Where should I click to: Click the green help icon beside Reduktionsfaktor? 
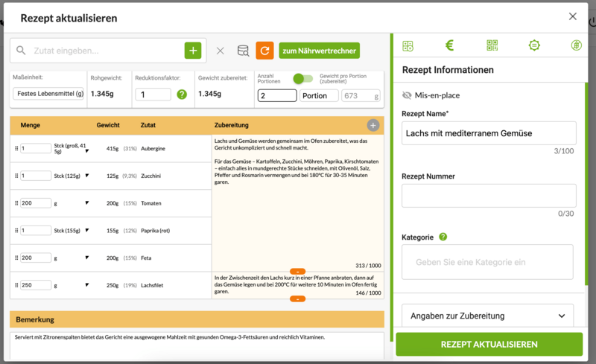point(181,95)
